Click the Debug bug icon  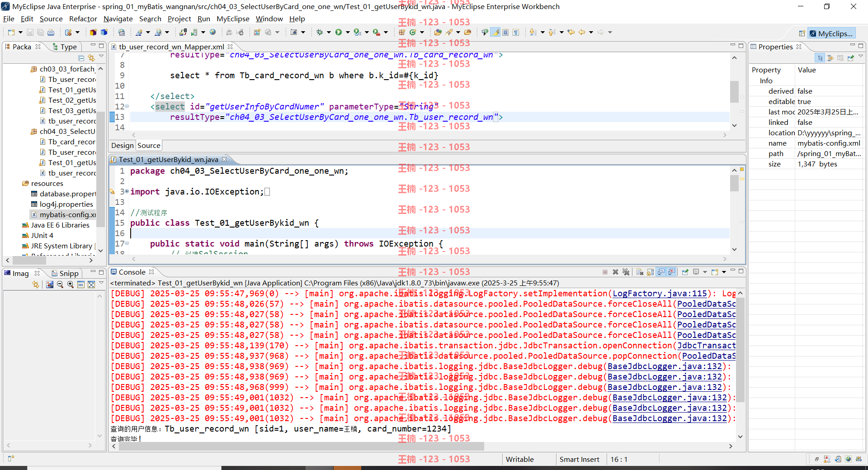(320, 33)
